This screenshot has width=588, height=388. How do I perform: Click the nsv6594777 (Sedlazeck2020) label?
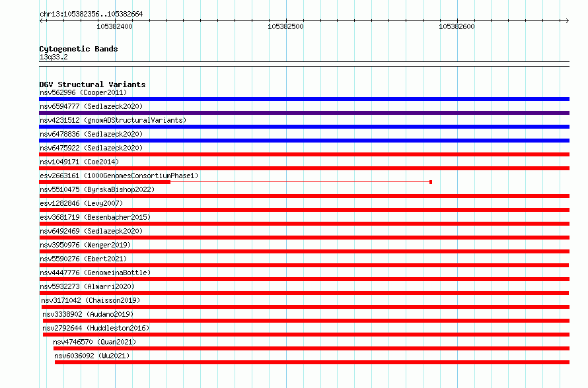(x=91, y=106)
